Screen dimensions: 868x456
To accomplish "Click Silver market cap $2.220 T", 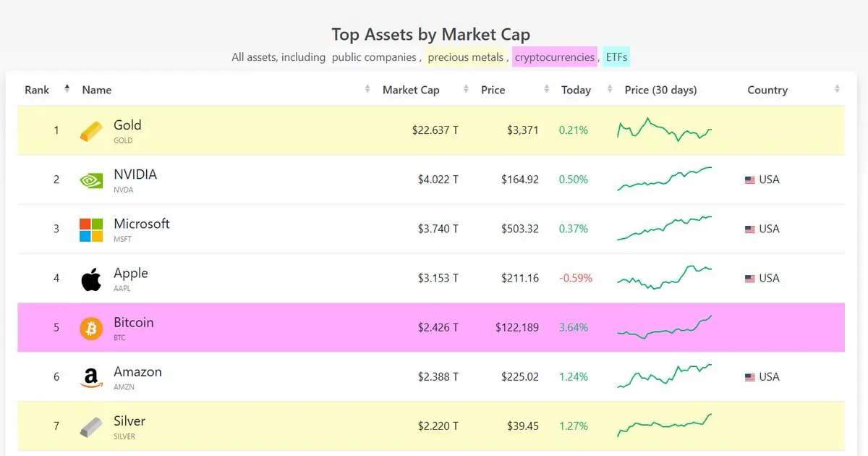I will [x=438, y=426].
